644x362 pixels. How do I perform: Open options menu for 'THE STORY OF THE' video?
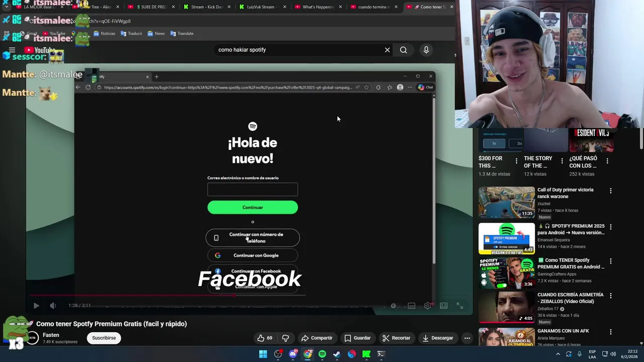click(x=562, y=161)
